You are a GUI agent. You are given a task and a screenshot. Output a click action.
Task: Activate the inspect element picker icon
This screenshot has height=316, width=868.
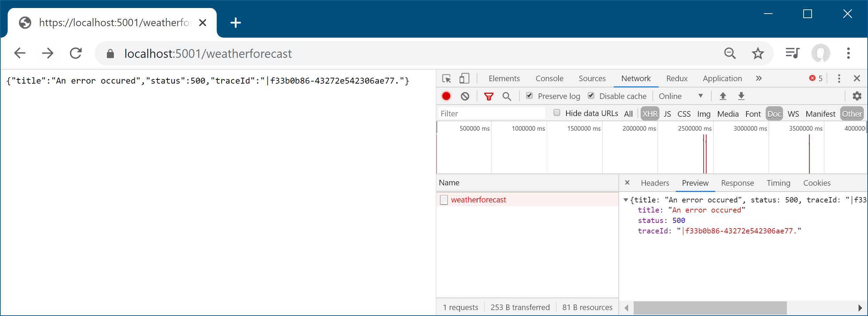pyautogui.click(x=446, y=78)
